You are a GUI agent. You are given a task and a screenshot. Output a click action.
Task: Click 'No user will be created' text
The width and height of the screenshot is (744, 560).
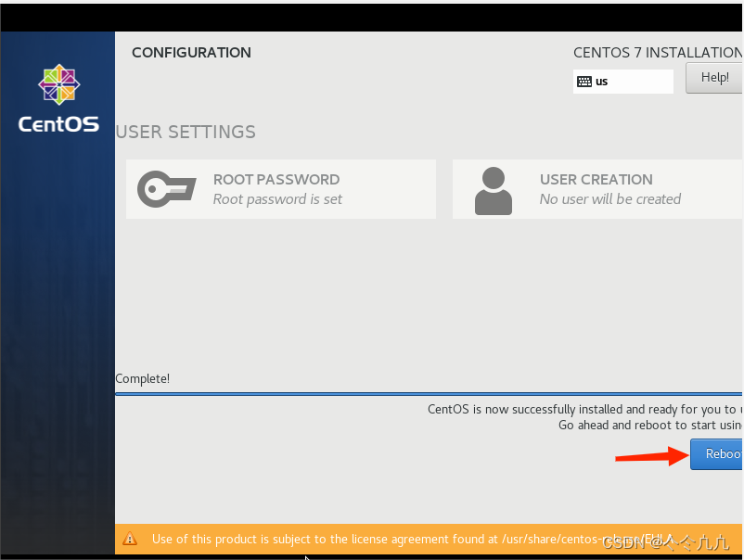coord(610,199)
